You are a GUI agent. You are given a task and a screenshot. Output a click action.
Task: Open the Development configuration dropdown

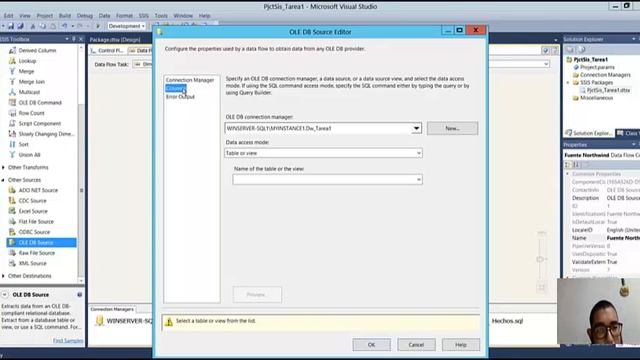[127, 26]
